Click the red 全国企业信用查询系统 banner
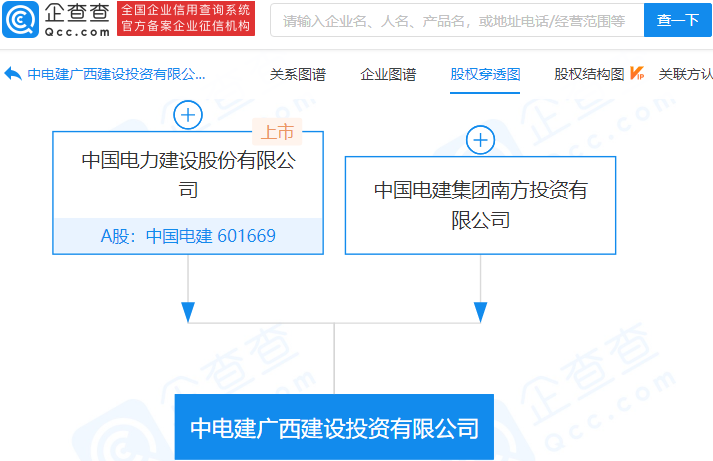 pos(186,18)
